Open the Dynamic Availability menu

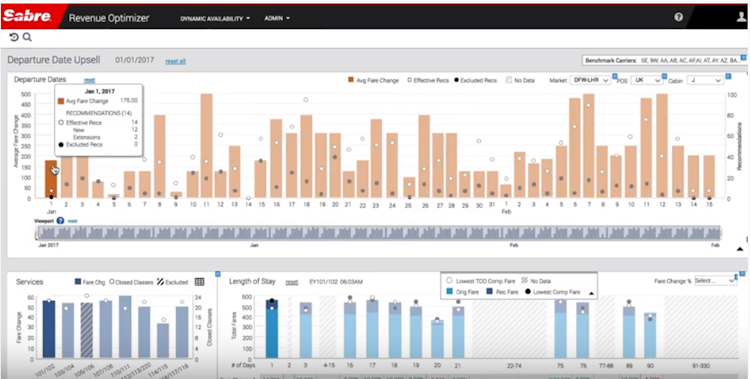coord(215,18)
